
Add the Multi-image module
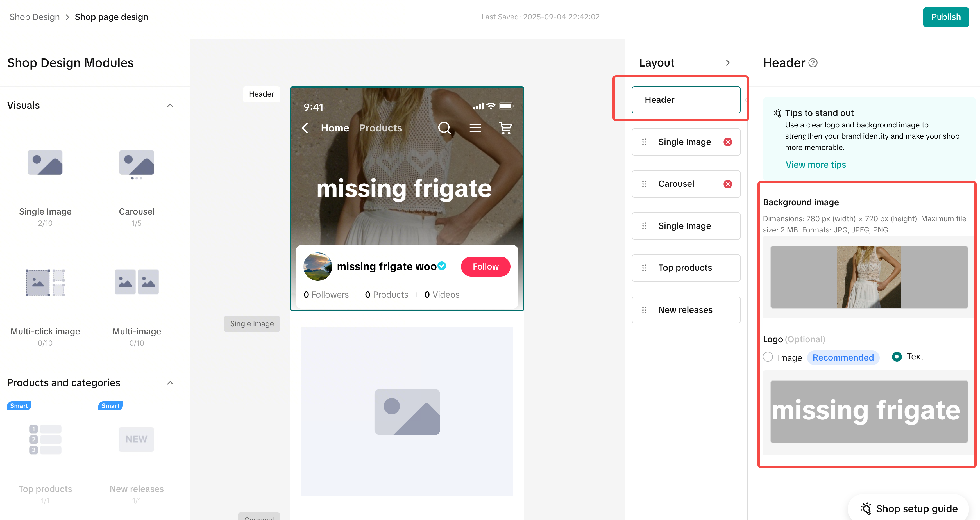click(x=137, y=282)
